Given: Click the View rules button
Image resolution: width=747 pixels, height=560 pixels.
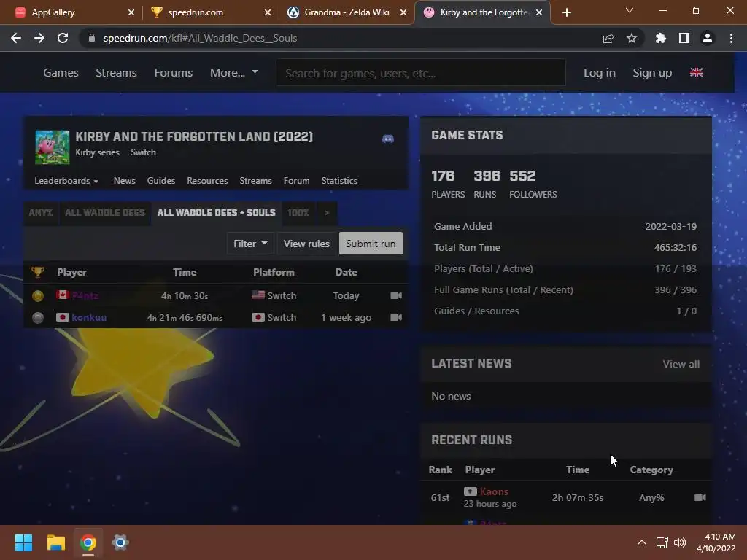Looking at the screenshot, I should [306, 244].
